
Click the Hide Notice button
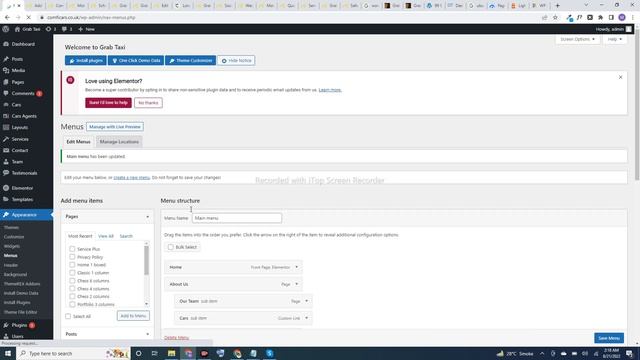(x=236, y=60)
